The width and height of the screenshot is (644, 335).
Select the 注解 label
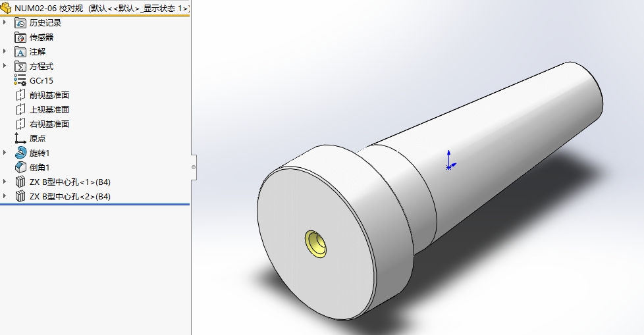(x=38, y=52)
